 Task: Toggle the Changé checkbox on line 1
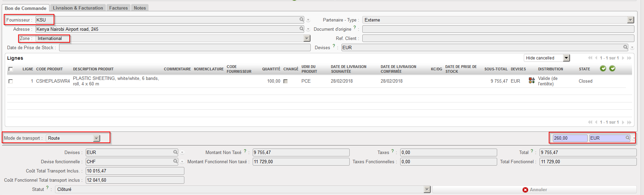click(285, 81)
